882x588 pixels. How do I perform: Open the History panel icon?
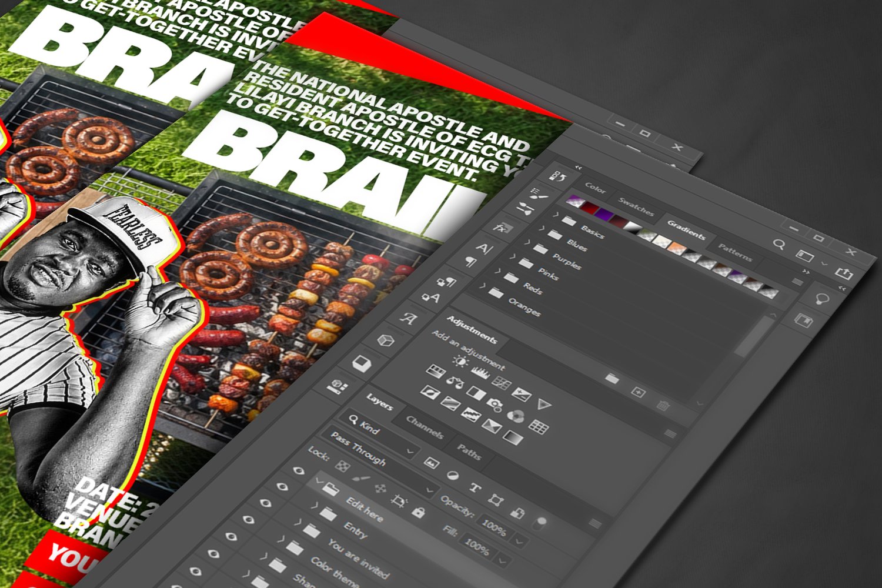click(x=557, y=175)
